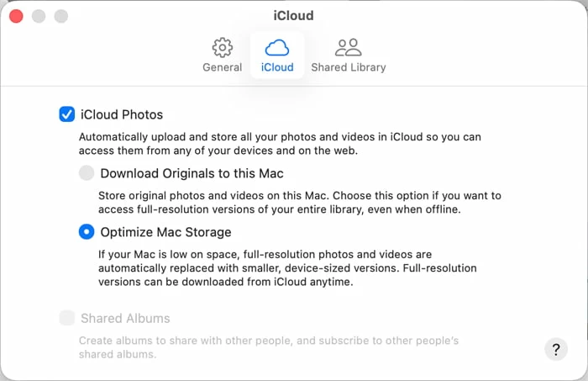
Task: Click the "iCloud Photos" label text
Action: (122, 114)
